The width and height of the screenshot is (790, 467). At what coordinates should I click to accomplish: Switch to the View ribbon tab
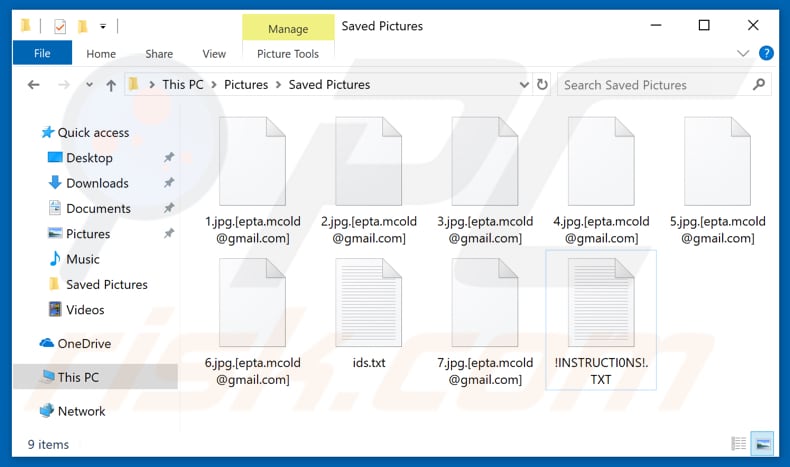(x=214, y=54)
